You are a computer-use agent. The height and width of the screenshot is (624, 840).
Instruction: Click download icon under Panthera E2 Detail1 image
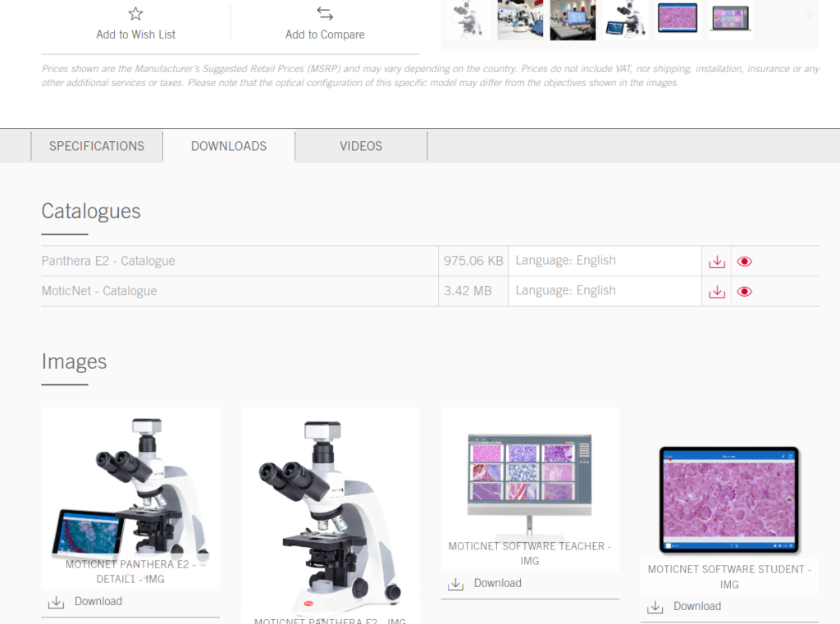57,602
